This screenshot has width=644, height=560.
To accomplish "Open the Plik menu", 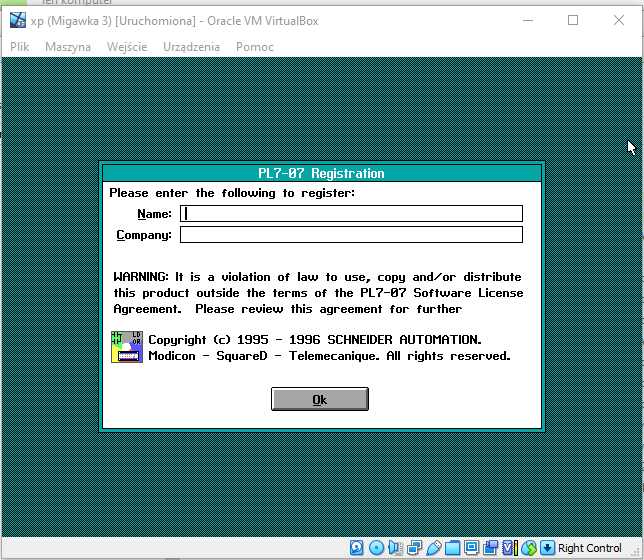I will pos(19,47).
